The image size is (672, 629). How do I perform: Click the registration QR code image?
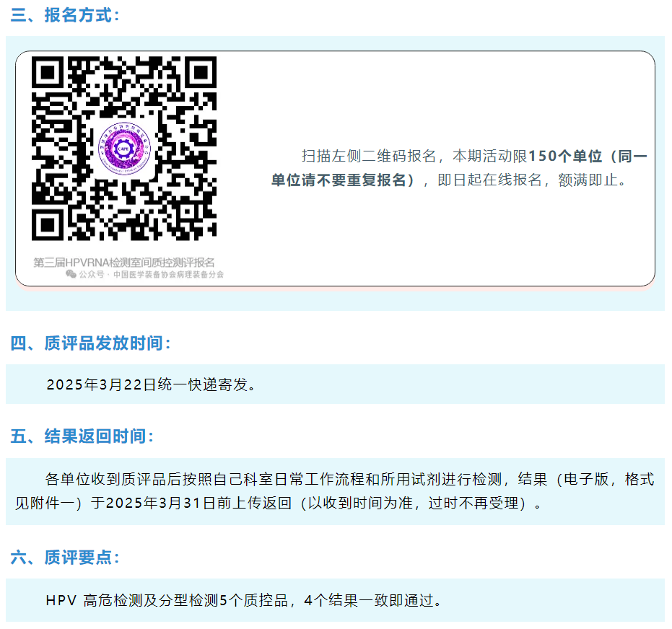tap(124, 148)
